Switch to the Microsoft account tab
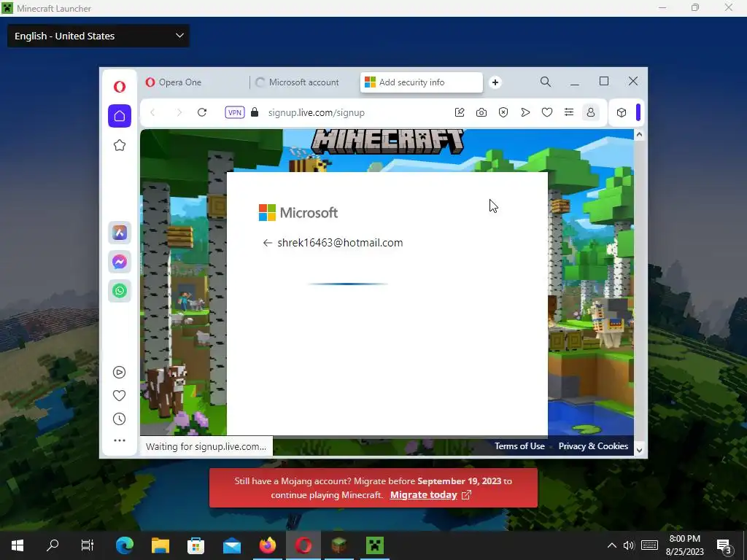The width and height of the screenshot is (747, 560). tap(305, 82)
